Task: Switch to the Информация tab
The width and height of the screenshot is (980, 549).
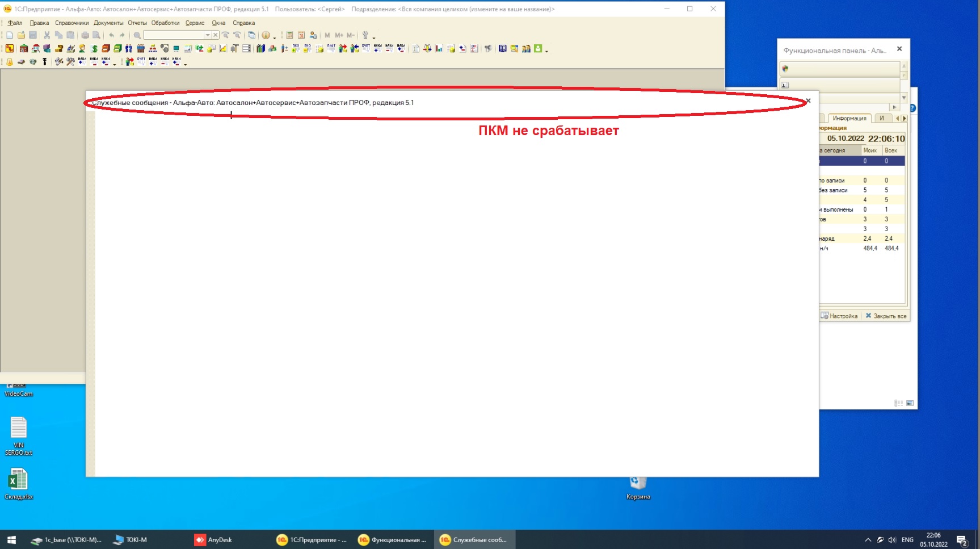Action: [x=849, y=118]
